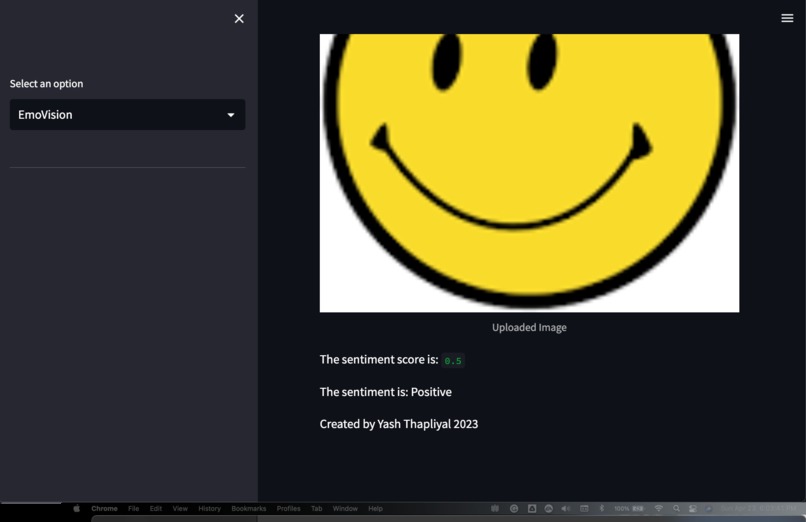Open the Apple menu
Image resolution: width=806 pixels, height=522 pixels.
77,509
